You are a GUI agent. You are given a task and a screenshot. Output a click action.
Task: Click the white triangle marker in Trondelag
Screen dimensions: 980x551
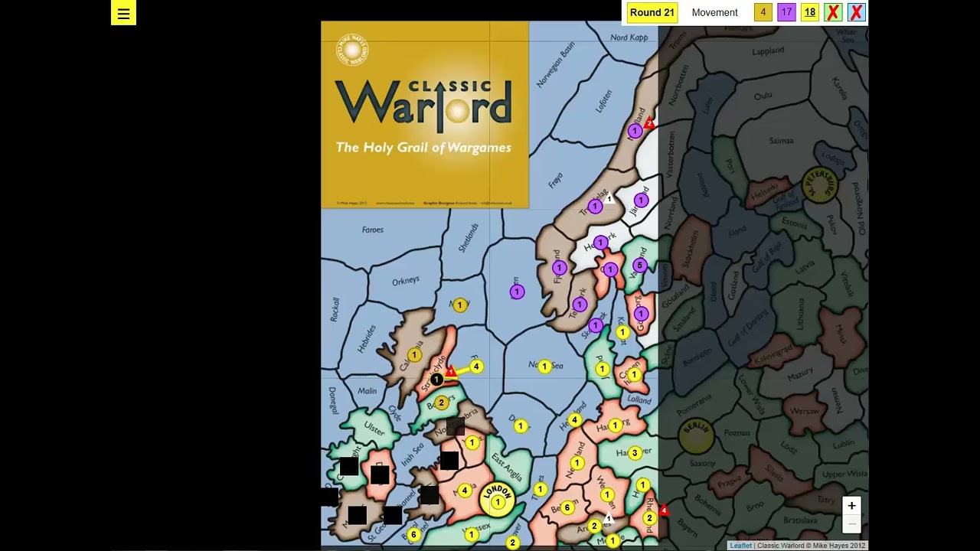click(609, 199)
